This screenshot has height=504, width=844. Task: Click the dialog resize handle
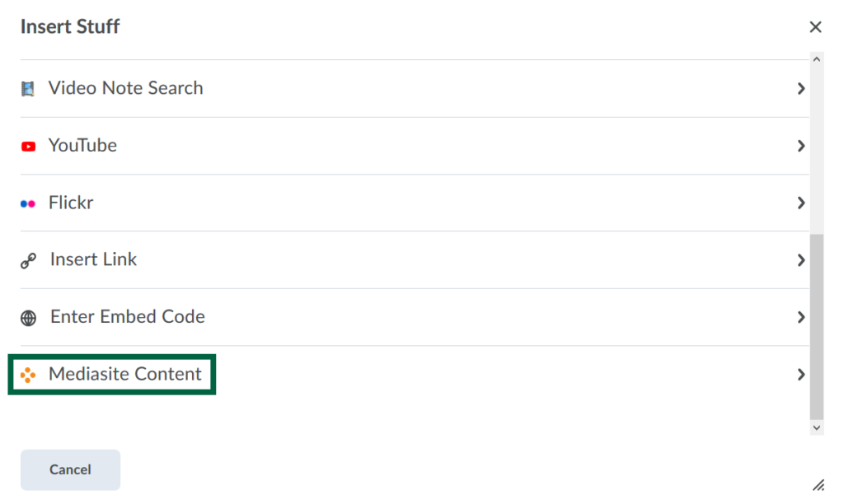[x=817, y=484]
